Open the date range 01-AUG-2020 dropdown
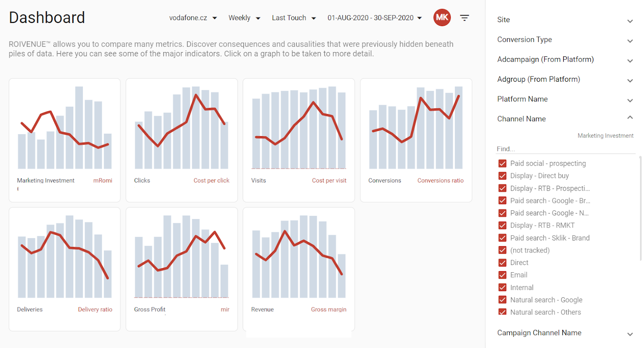The width and height of the screenshot is (644, 348). tap(375, 18)
